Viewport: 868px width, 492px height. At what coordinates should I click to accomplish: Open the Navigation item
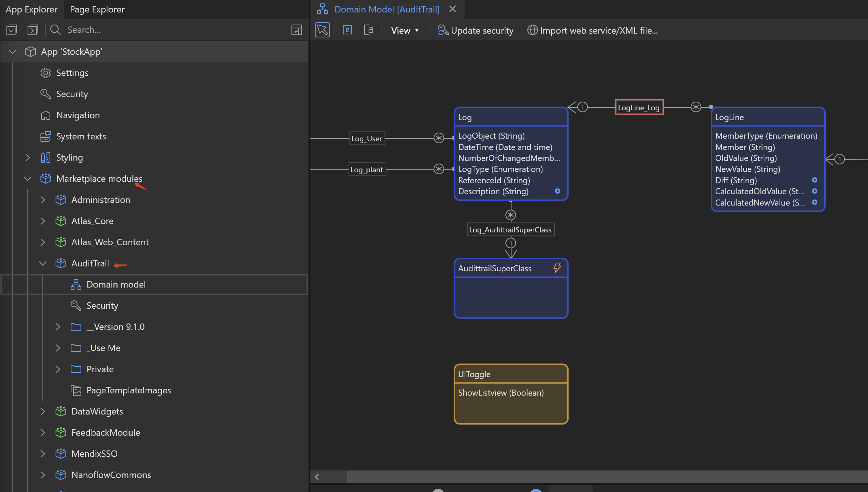78,115
